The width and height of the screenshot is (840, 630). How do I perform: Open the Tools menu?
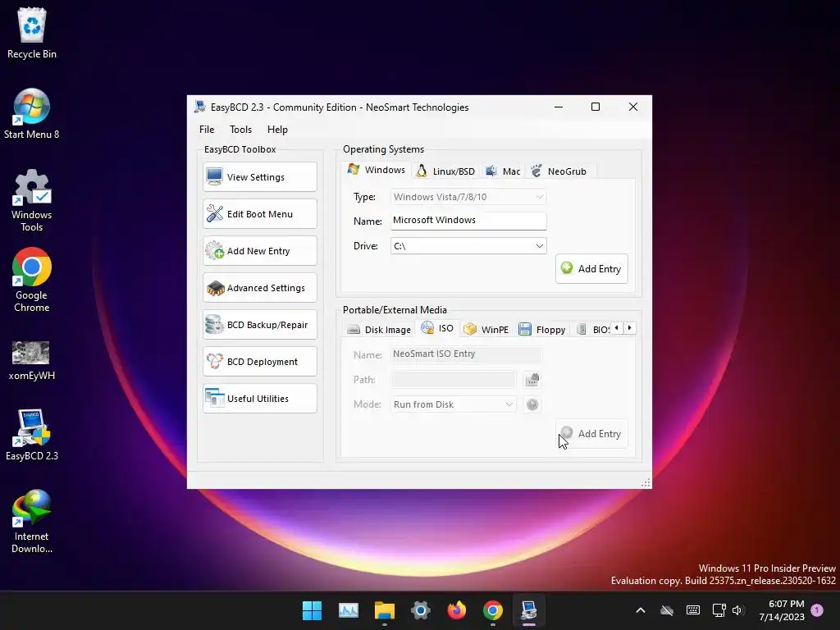(240, 129)
